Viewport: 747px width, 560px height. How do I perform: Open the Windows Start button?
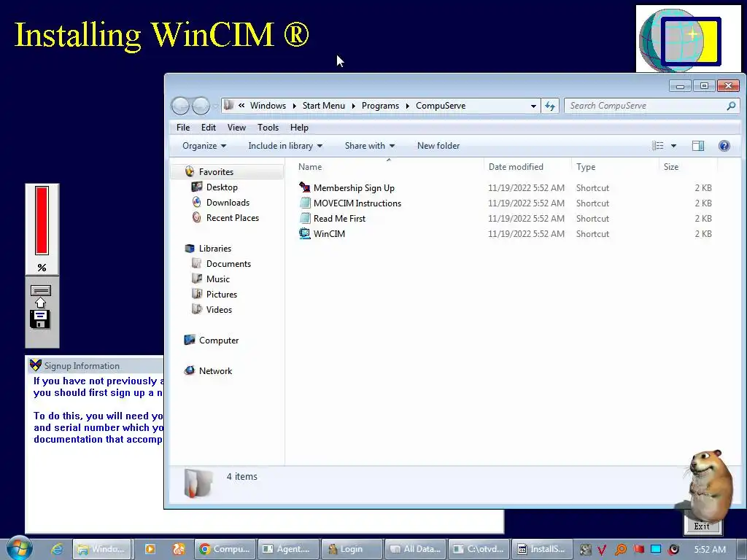[x=20, y=548]
